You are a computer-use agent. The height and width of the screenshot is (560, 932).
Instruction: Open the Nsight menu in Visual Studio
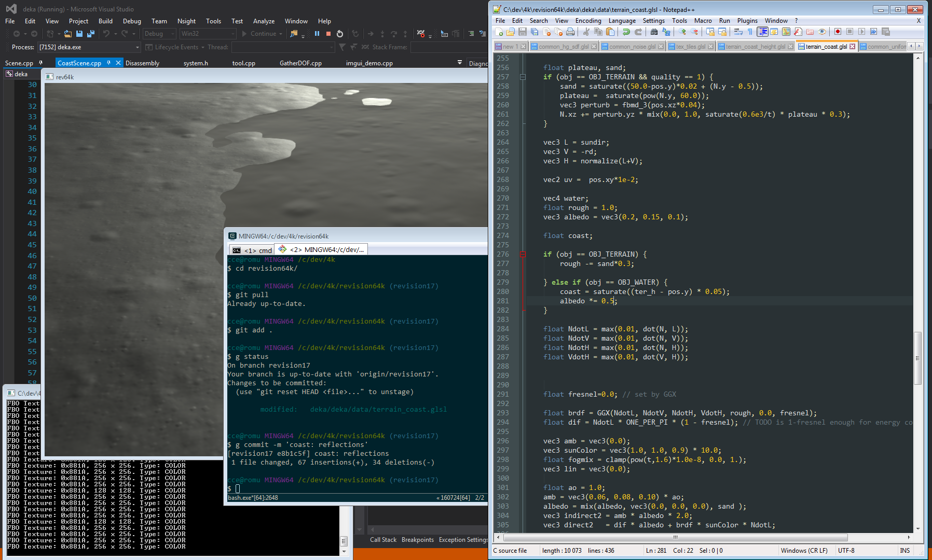(186, 21)
